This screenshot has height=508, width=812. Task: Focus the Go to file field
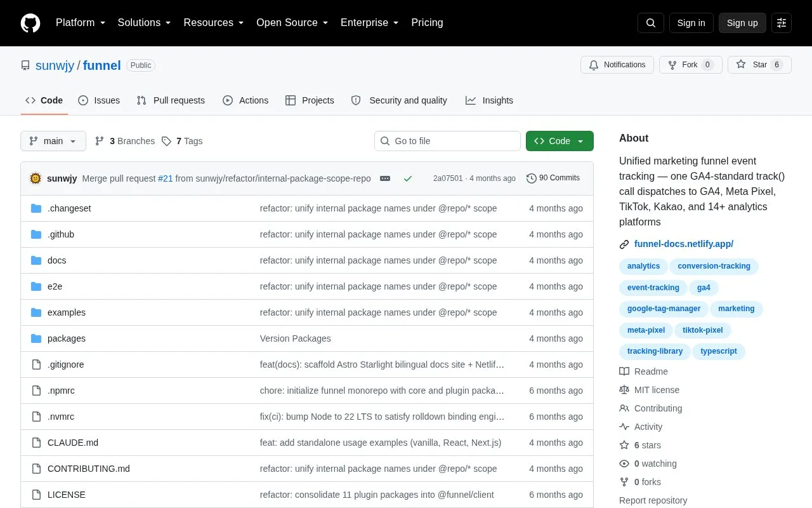[x=447, y=141]
